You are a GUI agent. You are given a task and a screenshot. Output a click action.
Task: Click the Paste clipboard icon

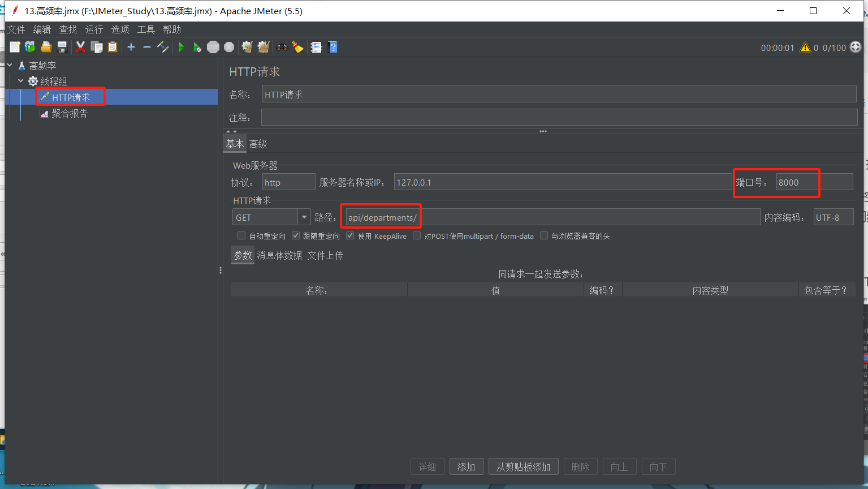click(113, 47)
